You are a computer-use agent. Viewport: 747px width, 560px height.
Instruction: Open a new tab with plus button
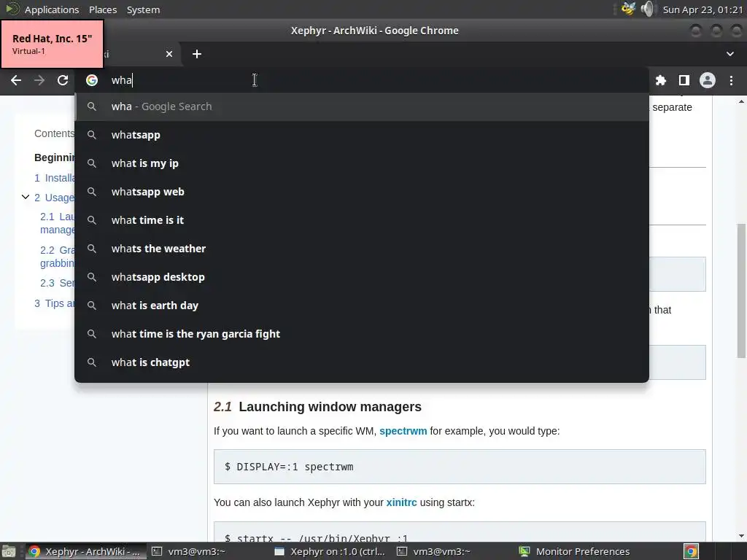(197, 54)
